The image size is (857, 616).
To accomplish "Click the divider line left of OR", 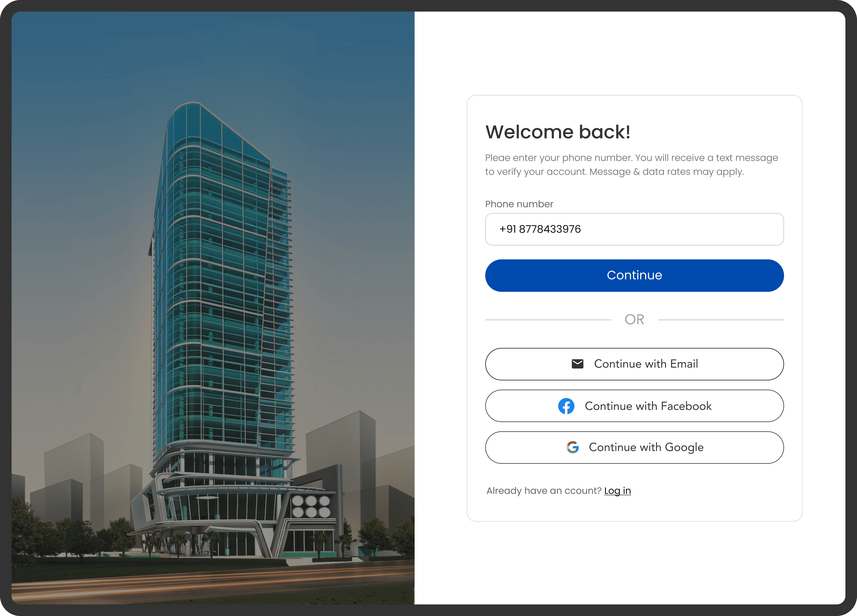I will click(x=548, y=320).
